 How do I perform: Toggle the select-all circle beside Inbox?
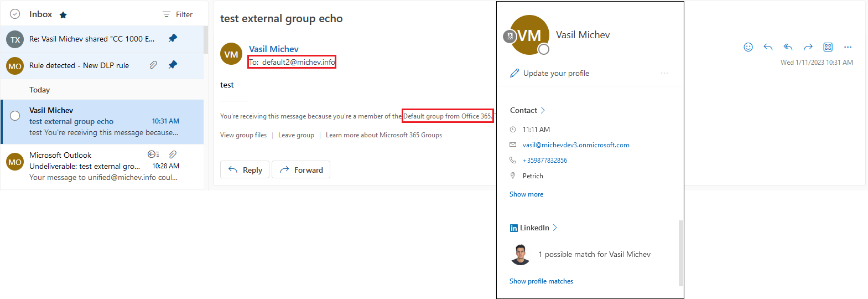[x=15, y=14]
